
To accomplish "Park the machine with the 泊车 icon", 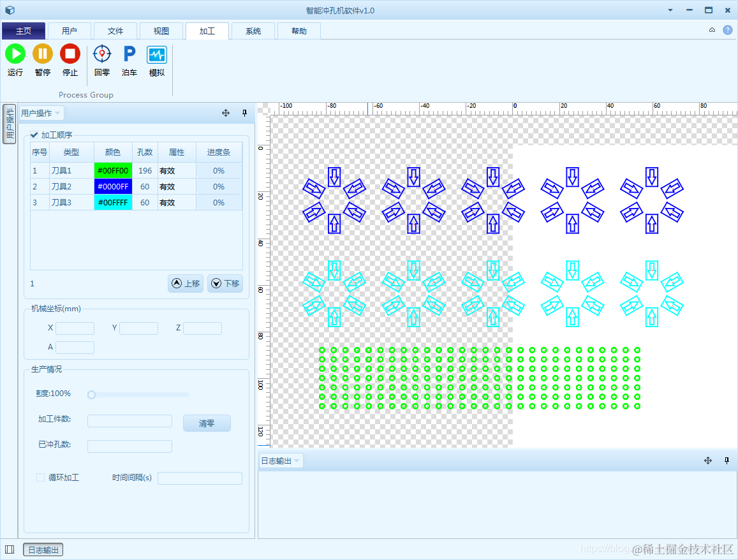I will [x=129, y=54].
